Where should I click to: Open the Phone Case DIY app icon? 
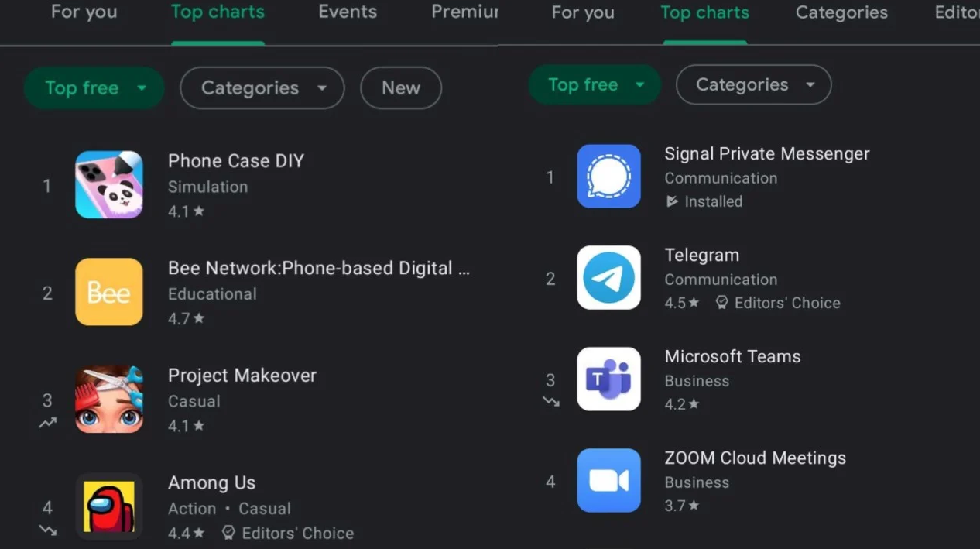tap(108, 185)
